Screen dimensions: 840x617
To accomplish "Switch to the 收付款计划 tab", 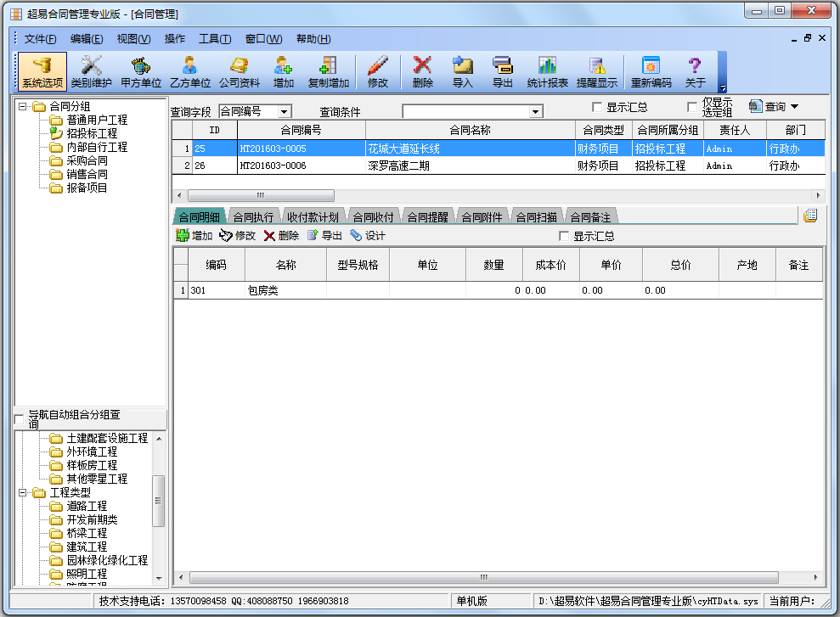I will (x=313, y=216).
